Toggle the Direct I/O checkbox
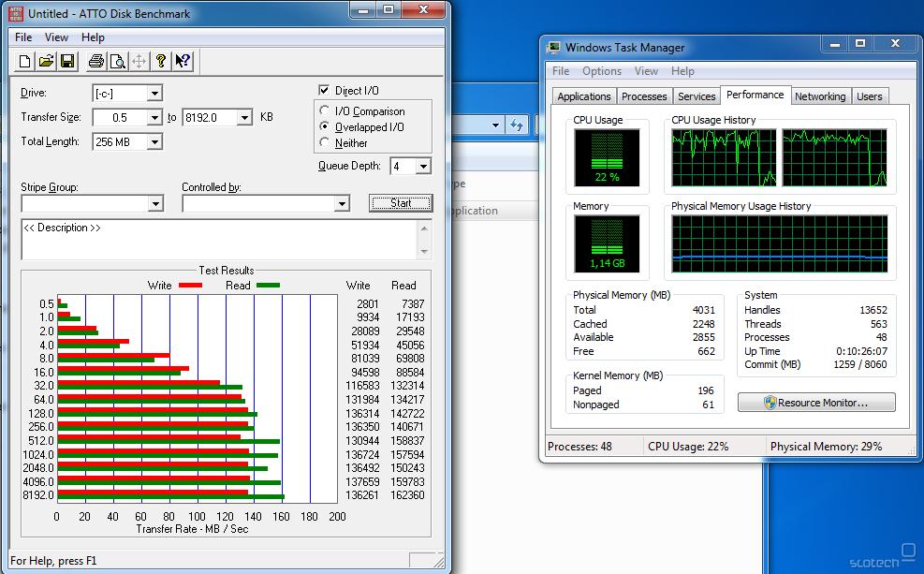924x574 pixels. point(324,90)
